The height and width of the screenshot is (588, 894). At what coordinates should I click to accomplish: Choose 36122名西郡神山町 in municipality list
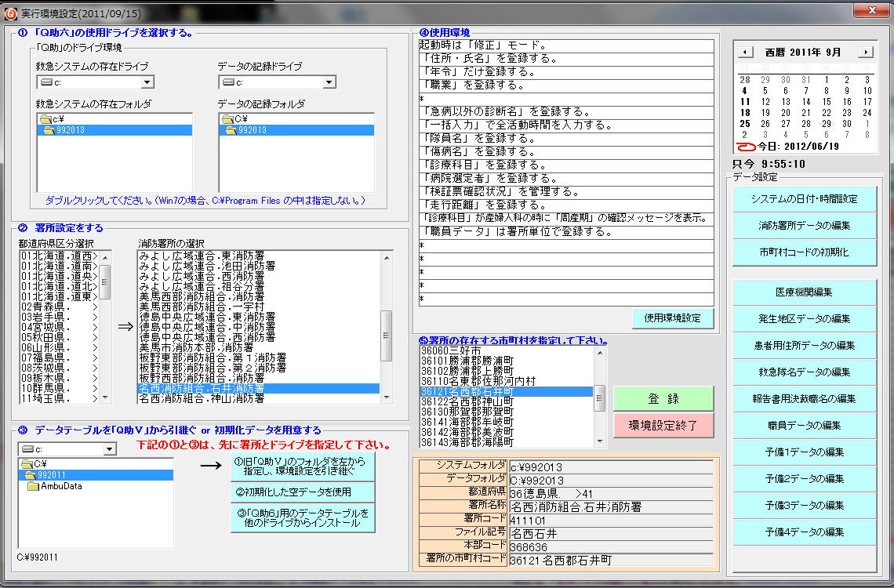(466, 401)
